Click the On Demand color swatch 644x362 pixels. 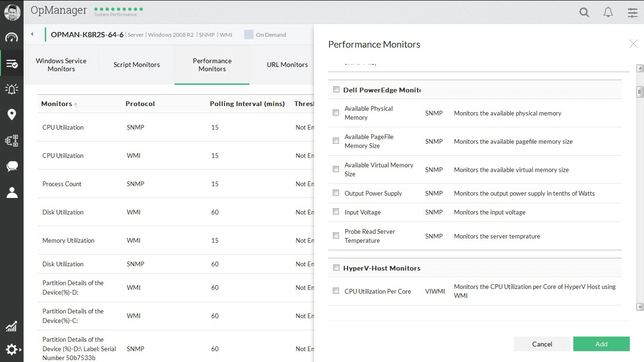(x=249, y=34)
